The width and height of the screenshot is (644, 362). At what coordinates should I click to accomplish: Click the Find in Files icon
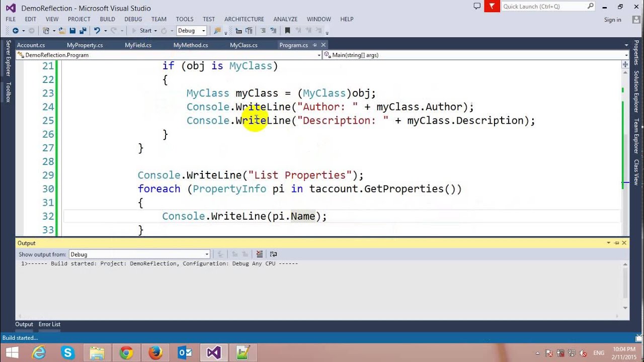pos(217,31)
